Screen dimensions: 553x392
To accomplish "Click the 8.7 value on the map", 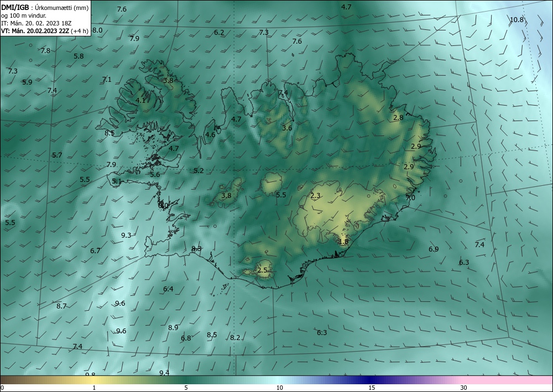I will pos(61,306).
